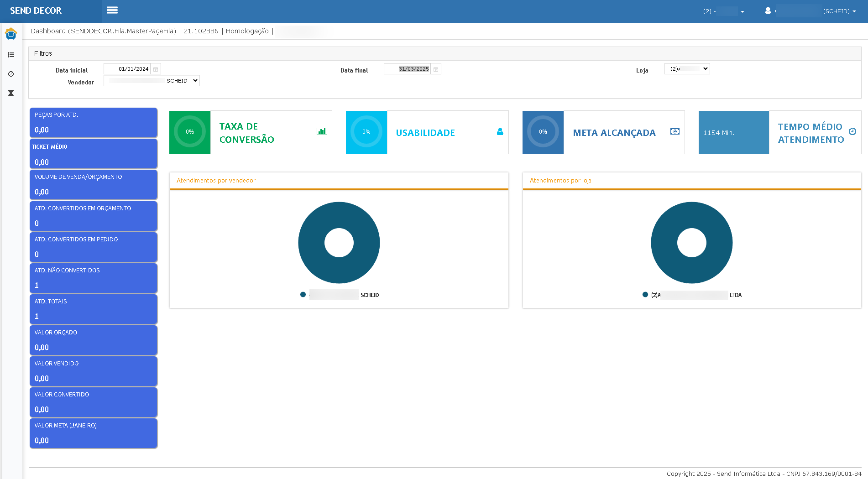This screenshot has width=868, height=479.
Task: Click the 1154 Min. value
Action: coord(718,133)
